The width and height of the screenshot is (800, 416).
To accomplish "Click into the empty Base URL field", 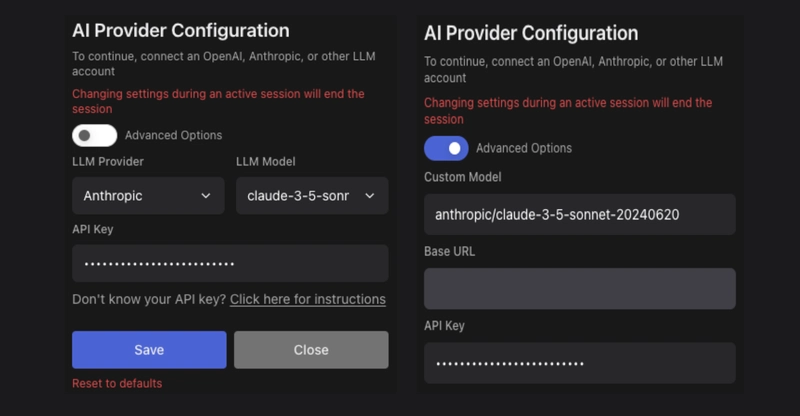I will coord(580,289).
